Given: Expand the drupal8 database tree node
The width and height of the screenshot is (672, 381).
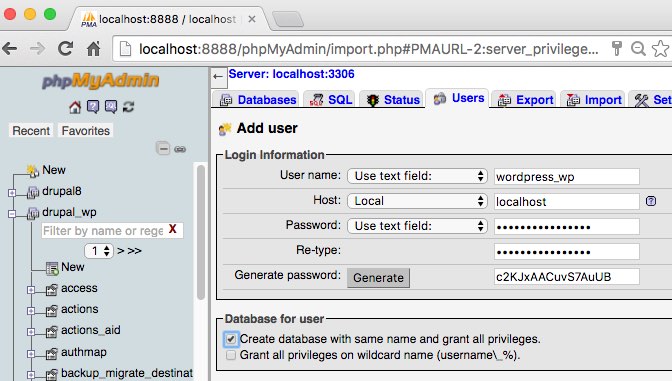Looking at the screenshot, I should [x=12, y=193].
